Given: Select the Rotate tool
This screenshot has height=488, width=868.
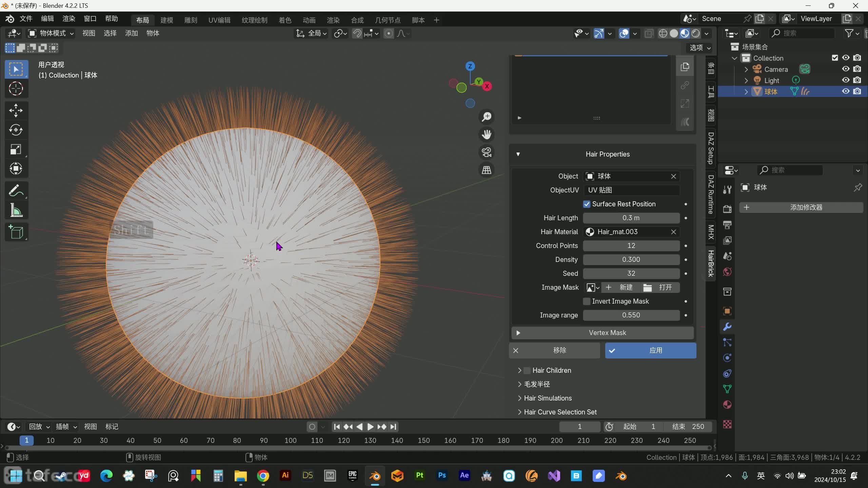Looking at the screenshot, I should click(x=16, y=130).
